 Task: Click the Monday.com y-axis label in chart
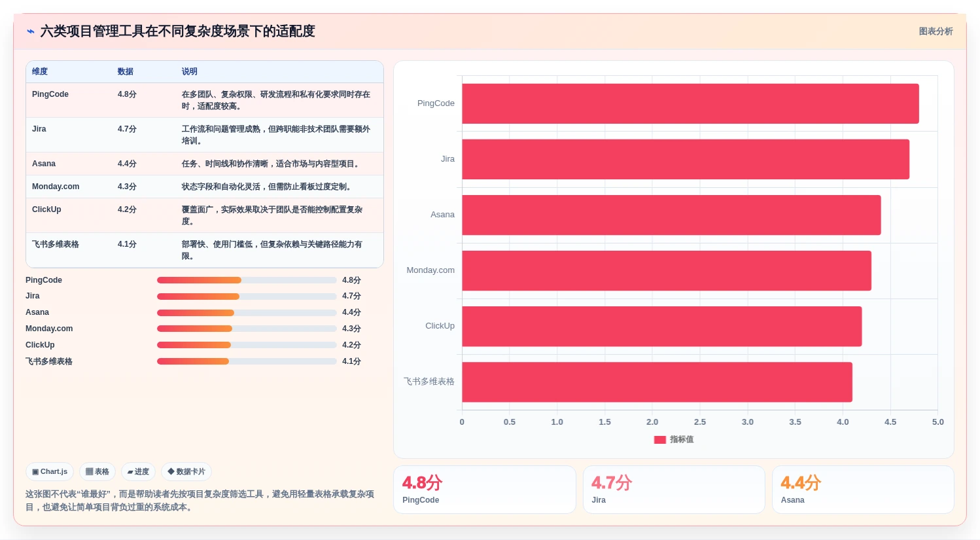click(x=430, y=270)
